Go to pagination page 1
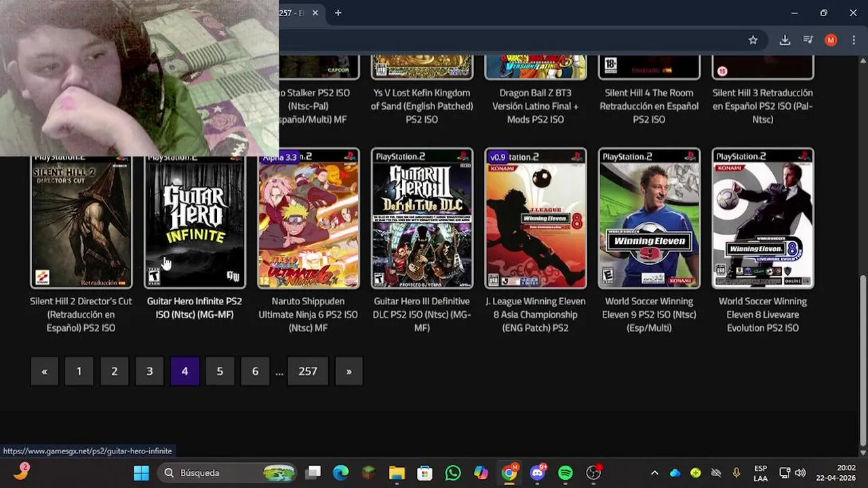The image size is (868, 488). (79, 371)
